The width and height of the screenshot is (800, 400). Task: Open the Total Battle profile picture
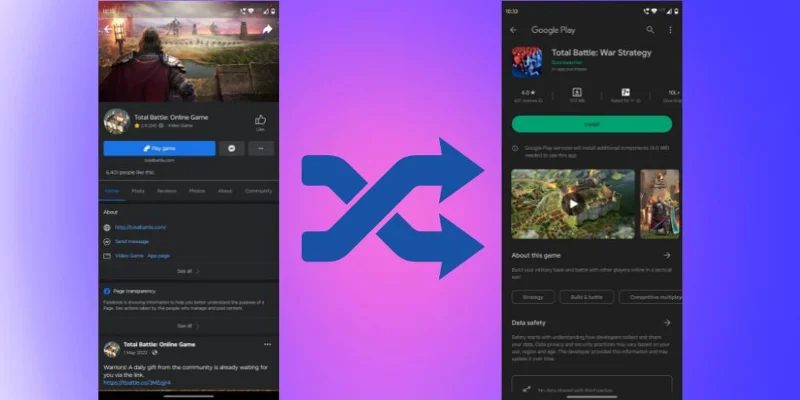pyautogui.click(x=115, y=119)
